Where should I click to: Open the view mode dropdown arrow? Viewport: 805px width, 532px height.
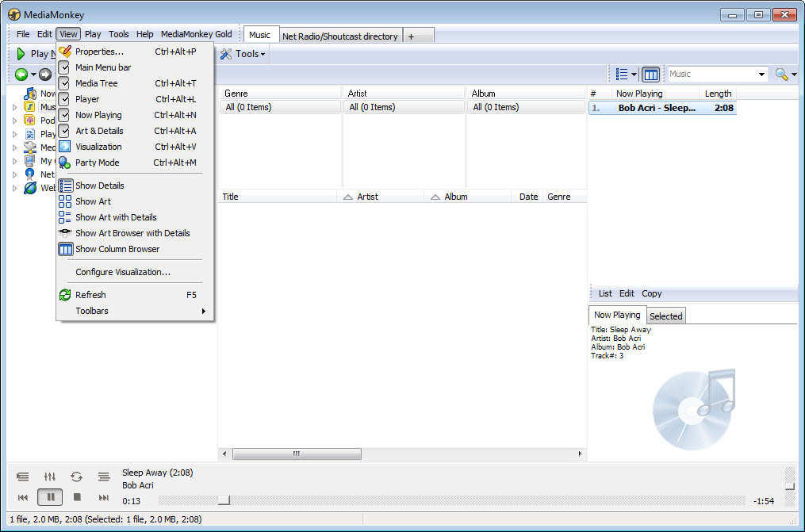(634, 75)
